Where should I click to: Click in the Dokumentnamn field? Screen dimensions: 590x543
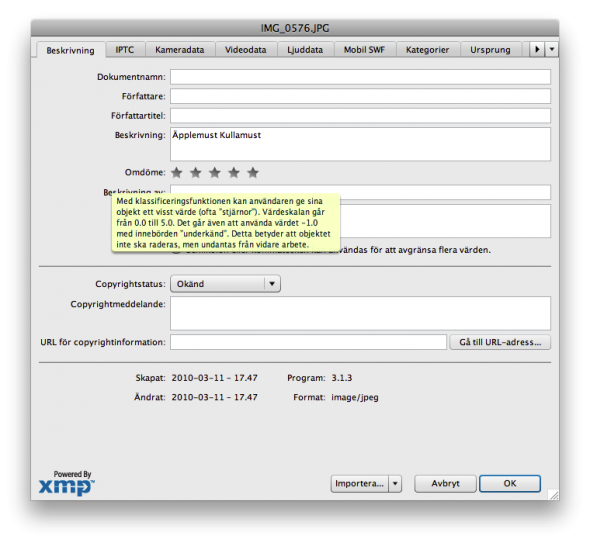click(360, 77)
